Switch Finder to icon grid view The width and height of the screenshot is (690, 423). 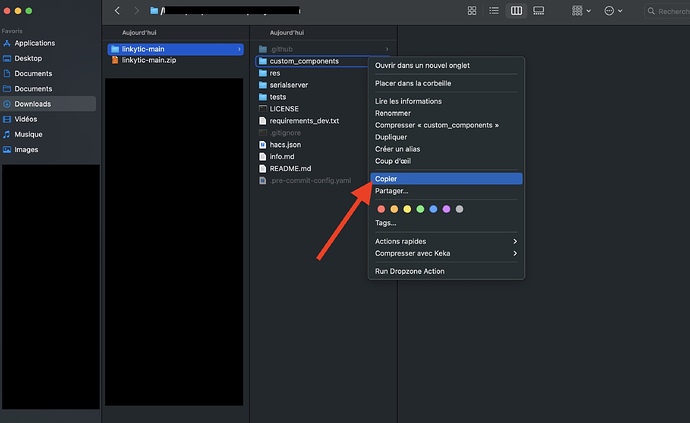pyautogui.click(x=472, y=11)
